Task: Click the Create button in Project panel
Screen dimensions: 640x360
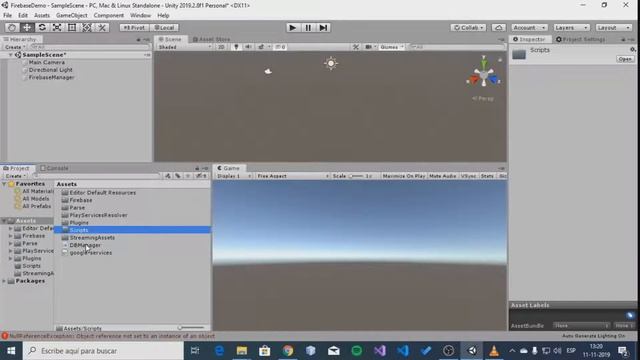Action: tap(16, 176)
